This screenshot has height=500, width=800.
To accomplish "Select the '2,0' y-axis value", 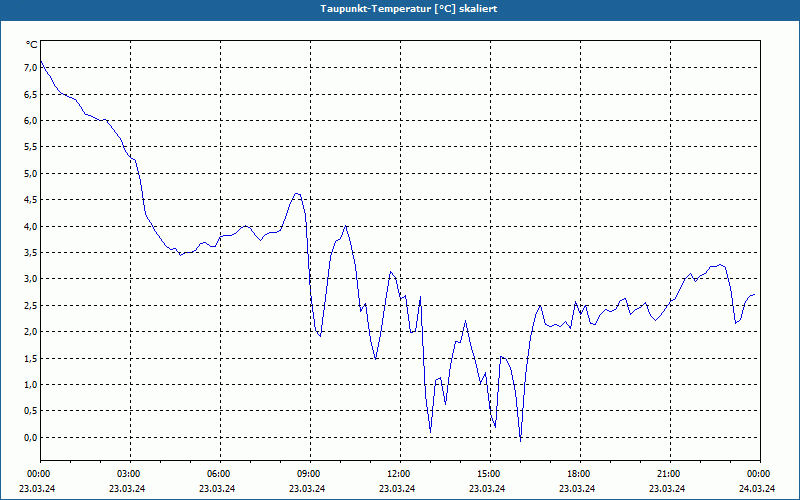I will [x=32, y=332].
